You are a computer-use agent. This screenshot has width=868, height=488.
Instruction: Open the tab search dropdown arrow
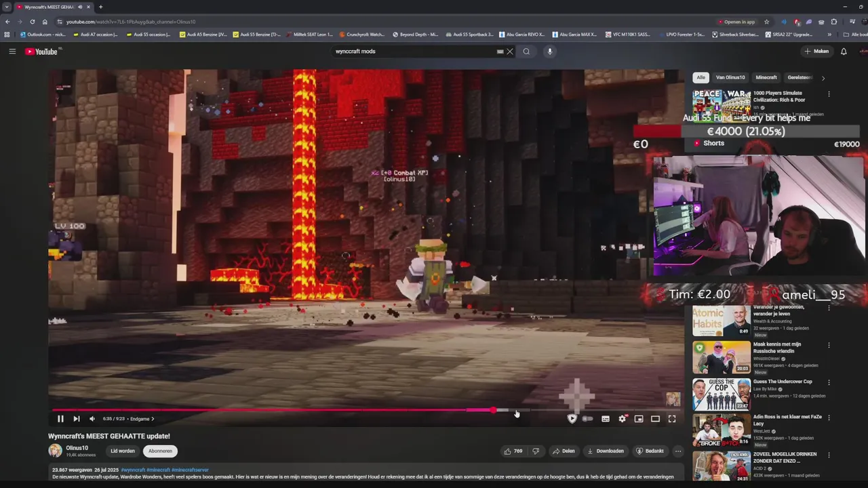point(6,7)
